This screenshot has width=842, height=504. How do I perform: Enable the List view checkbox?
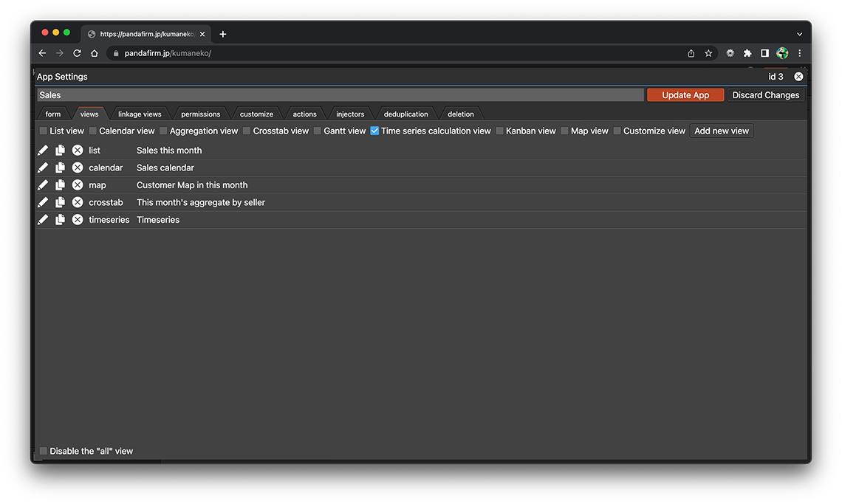pos(44,131)
